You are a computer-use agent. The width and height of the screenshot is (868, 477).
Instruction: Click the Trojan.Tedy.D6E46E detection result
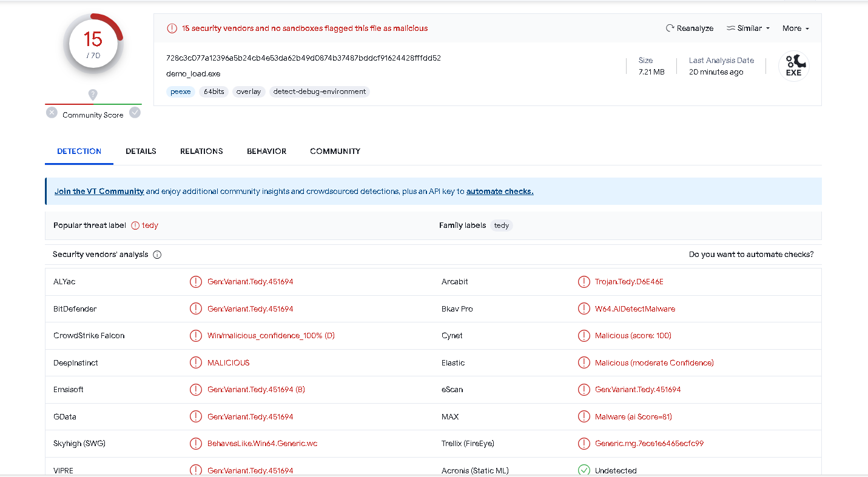[x=629, y=282]
